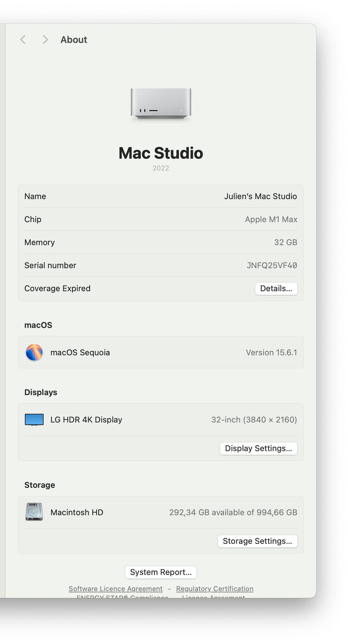The image size is (351, 644).
Task: Click the Mac Studio device image
Action: 161,103
